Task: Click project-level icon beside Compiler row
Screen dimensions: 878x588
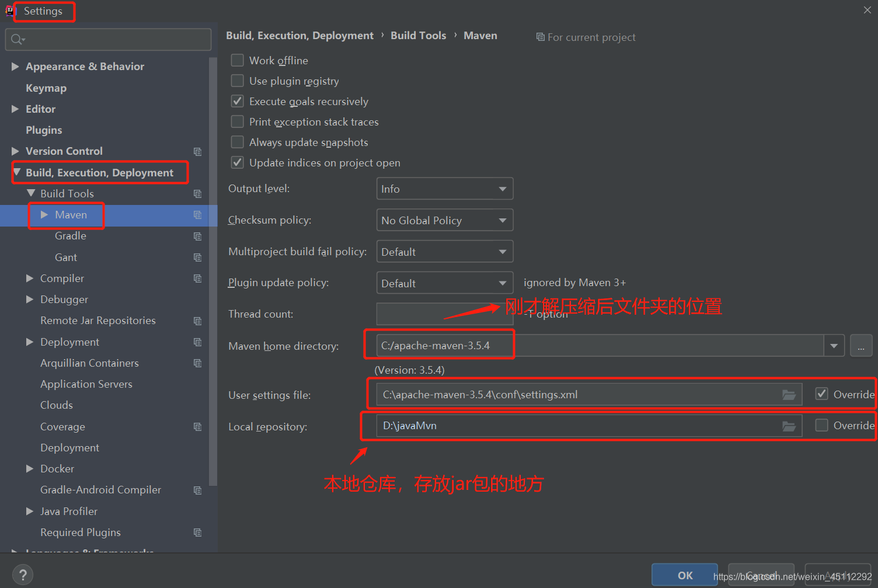Action: click(x=198, y=279)
